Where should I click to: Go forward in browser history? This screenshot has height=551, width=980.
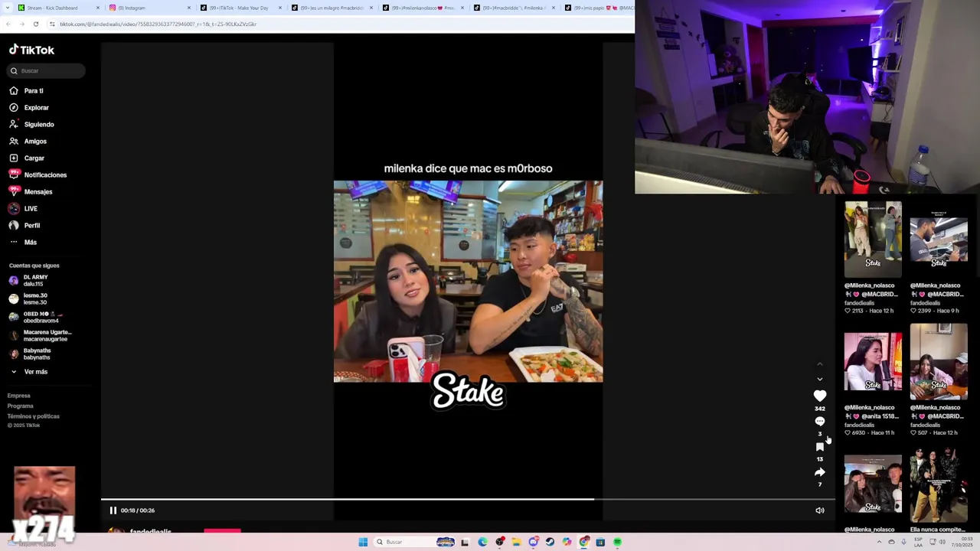[21, 24]
